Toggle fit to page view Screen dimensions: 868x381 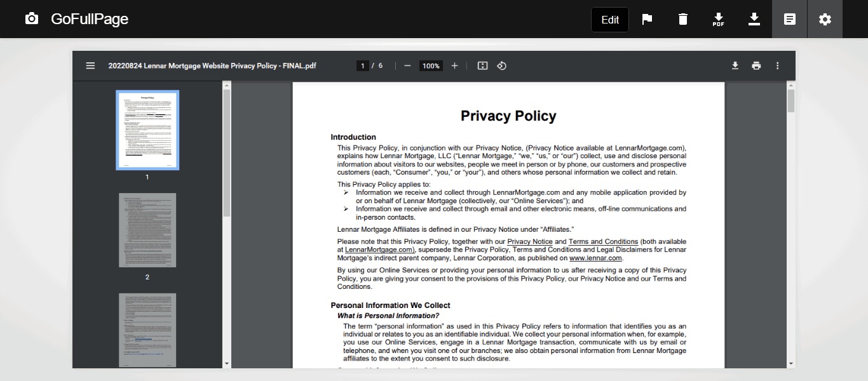coord(482,65)
